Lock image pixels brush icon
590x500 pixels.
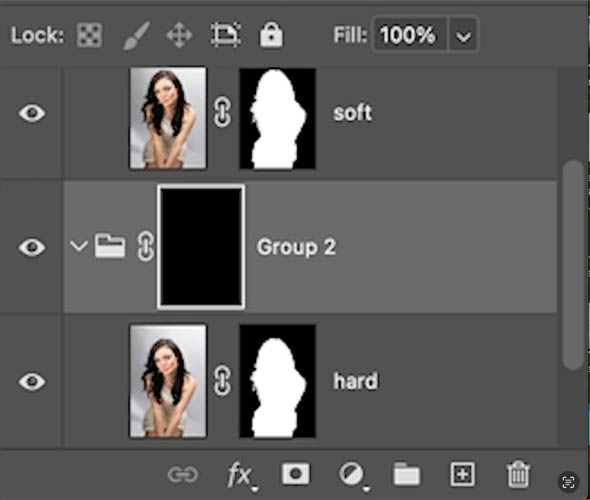[x=137, y=36]
